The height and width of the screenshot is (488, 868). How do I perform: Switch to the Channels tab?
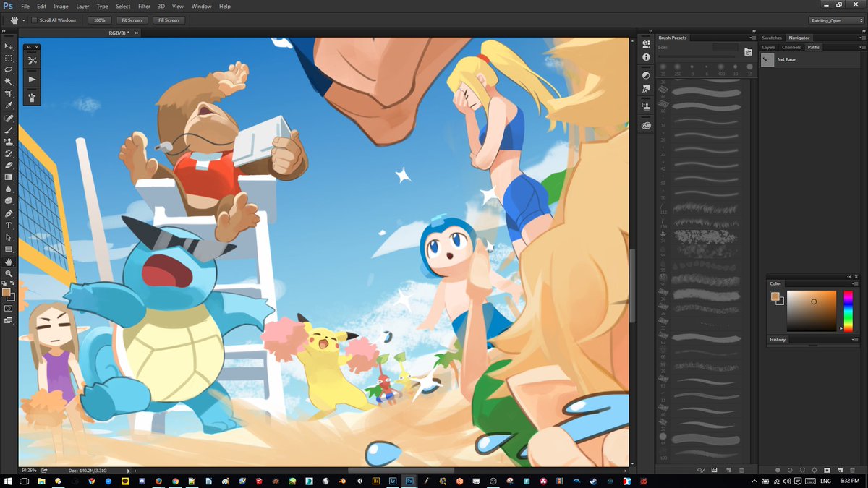point(791,47)
